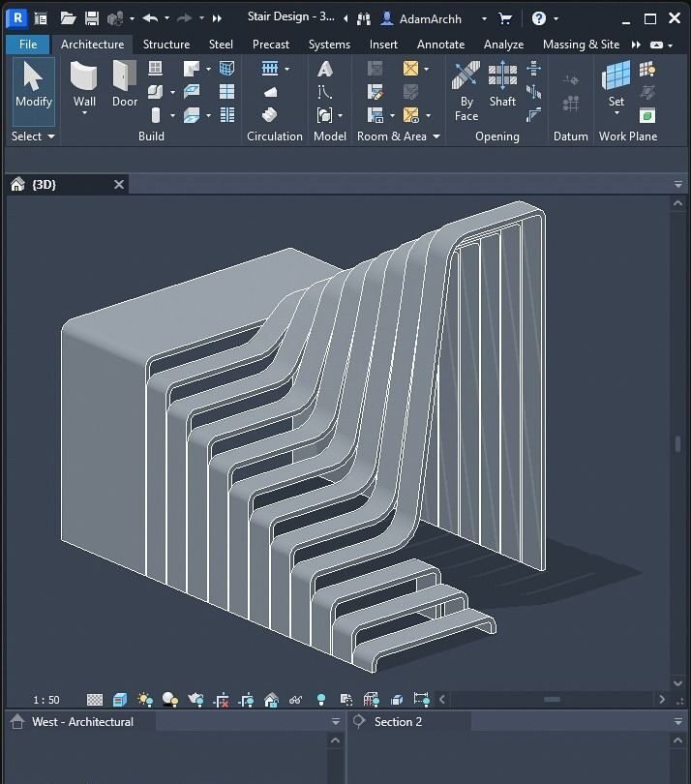Toggle the crop view button

tap(222, 699)
